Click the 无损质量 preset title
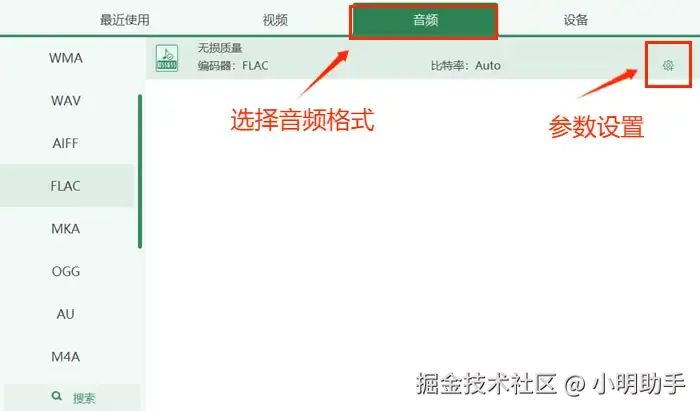This screenshot has height=411, width=700. click(x=220, y=48)
